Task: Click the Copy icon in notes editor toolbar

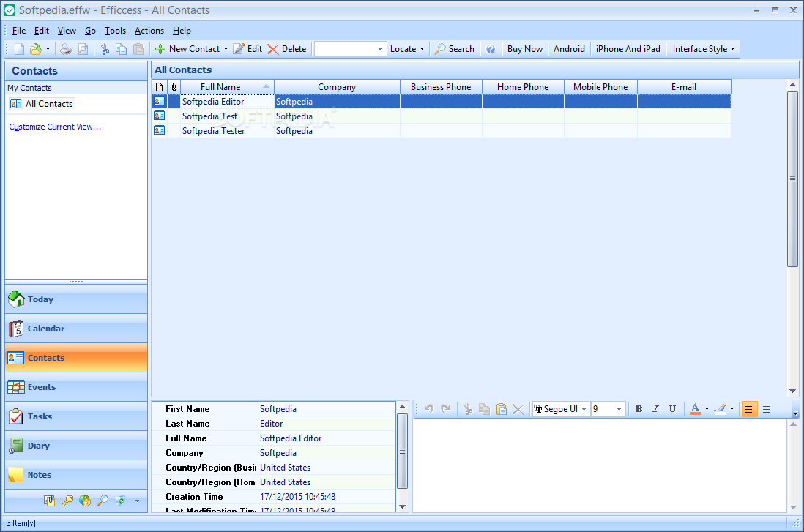Action: click(x=485, y=409)
